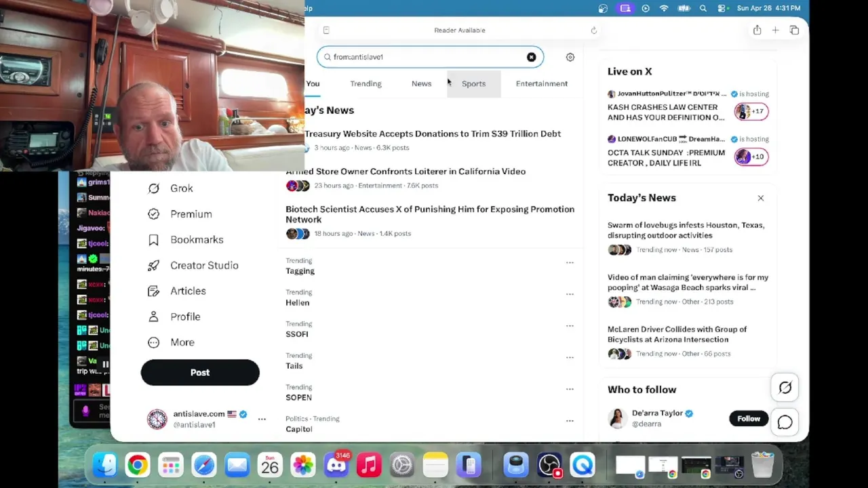Open options for the SSOFI trend
This screenshot has height=488, width=868.
[570, 326]
